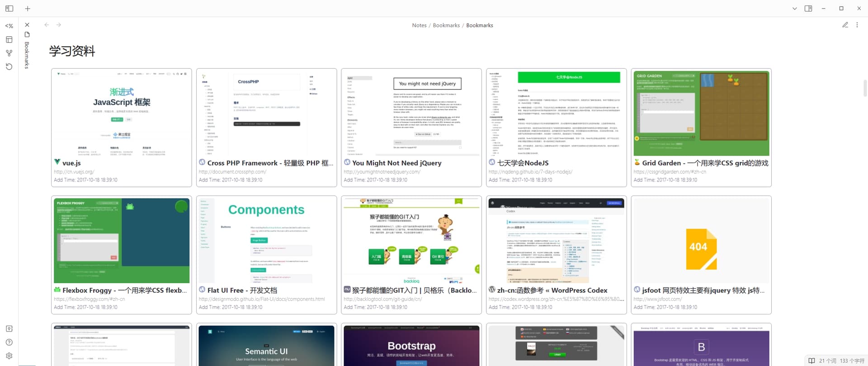Click Notes in the breadcrumb path

tap(419, 25)
